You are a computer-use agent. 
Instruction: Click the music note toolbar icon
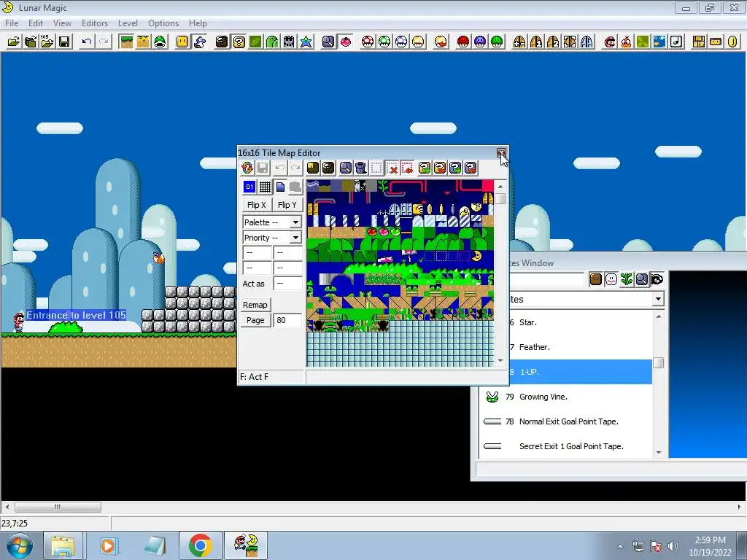coord(676,42)
